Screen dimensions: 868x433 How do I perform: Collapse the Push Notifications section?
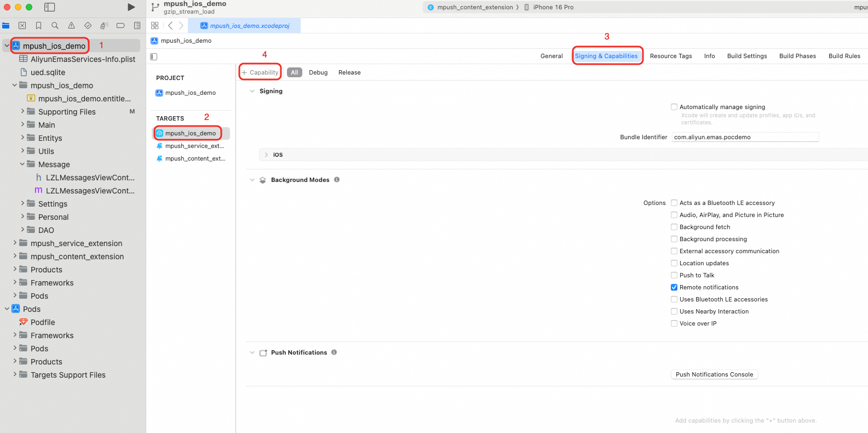[x=252, y=352]
